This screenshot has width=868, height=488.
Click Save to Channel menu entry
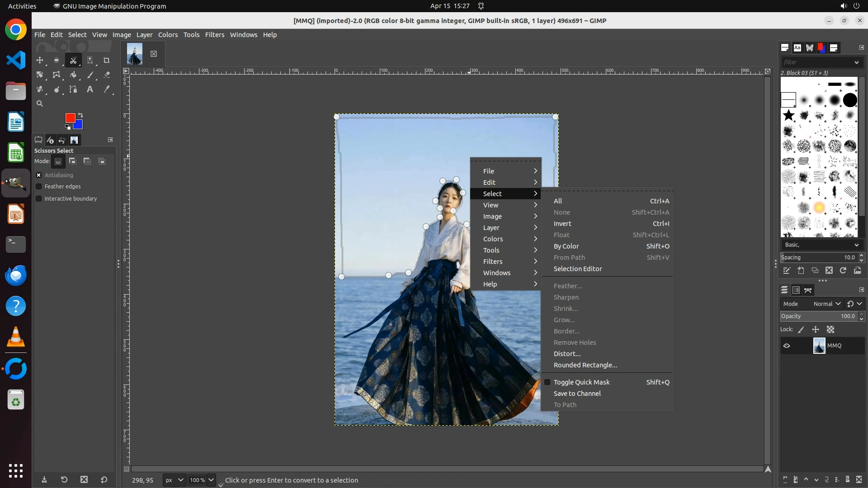click(x=577, y=394)
